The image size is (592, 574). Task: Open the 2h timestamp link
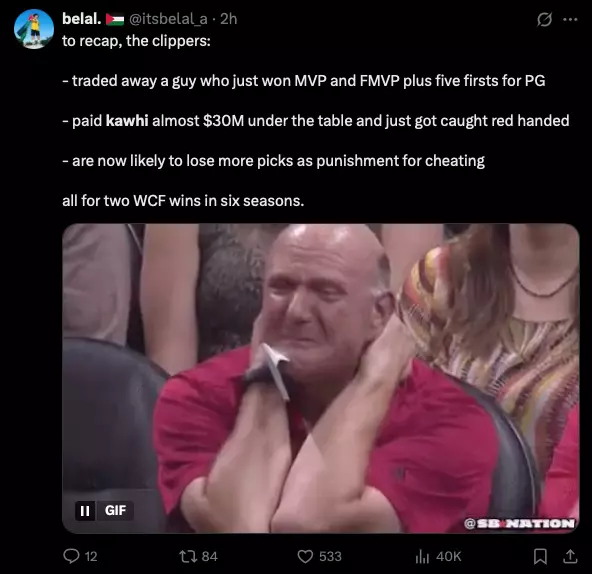pyautogui.click(x=229, y=19)
